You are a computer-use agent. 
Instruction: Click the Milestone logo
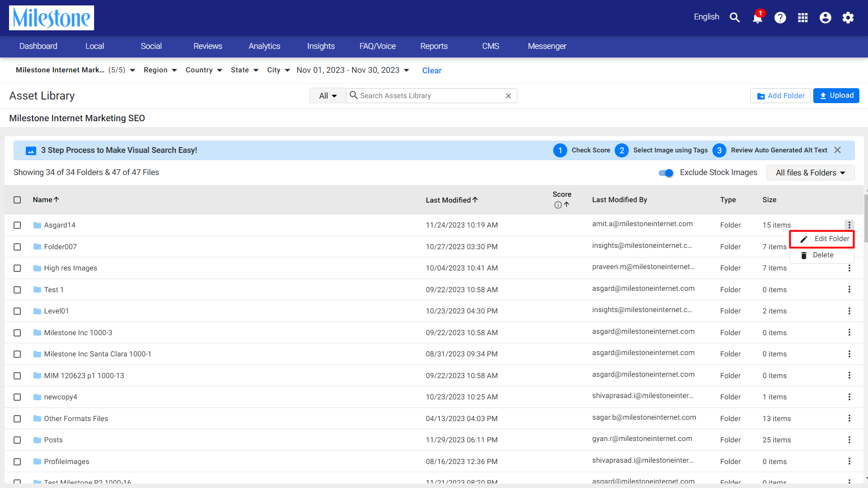(x=52, y=18)
